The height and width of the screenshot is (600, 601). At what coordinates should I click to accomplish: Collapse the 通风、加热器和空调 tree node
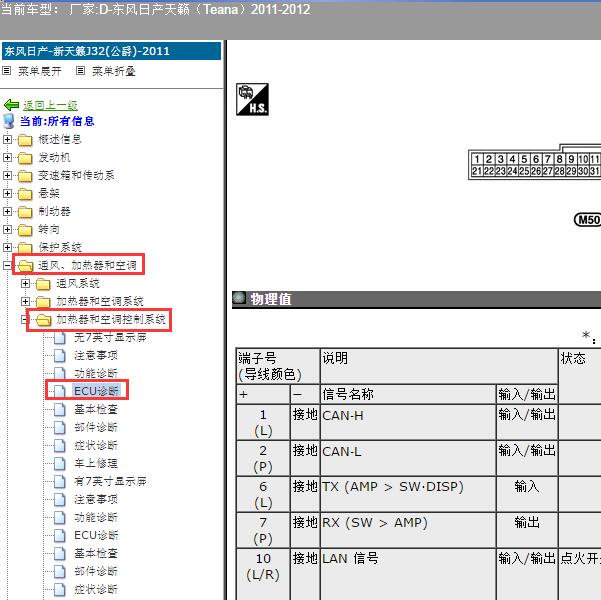[x=7, y=265]
